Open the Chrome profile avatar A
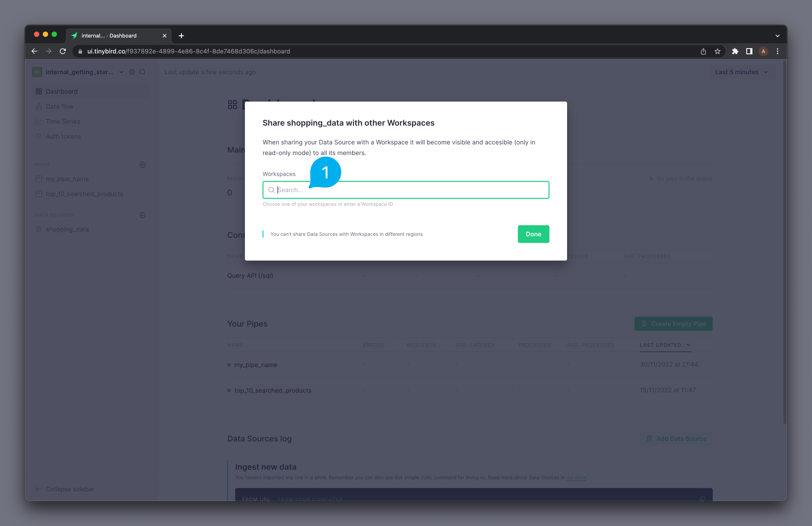Viewport: 812px width, 526px height. pos(763,51)
